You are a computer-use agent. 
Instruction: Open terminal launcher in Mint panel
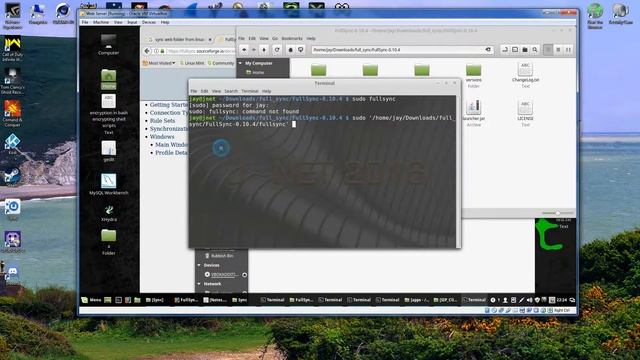[118, 300]
